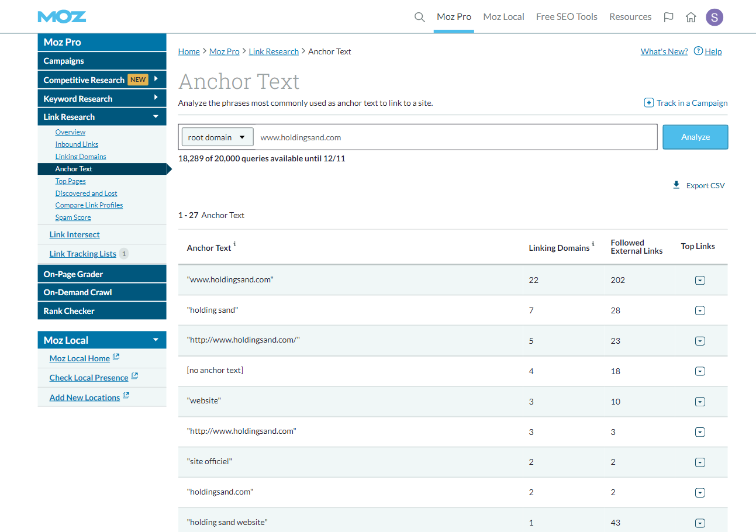Collapse the Link Research section arrow
The height and width of the screenshot is (532, 756).
pyautogui.click(x=156, y=116)
